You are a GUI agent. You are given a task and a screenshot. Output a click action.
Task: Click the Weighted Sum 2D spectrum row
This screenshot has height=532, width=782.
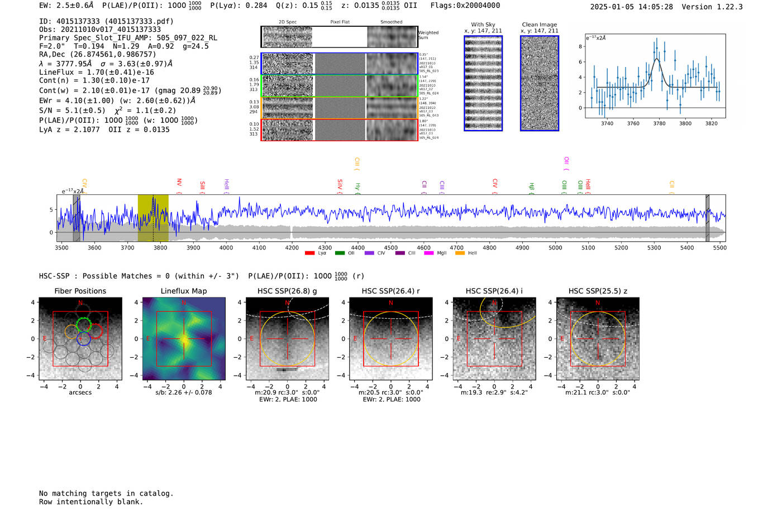click(339, 37)
